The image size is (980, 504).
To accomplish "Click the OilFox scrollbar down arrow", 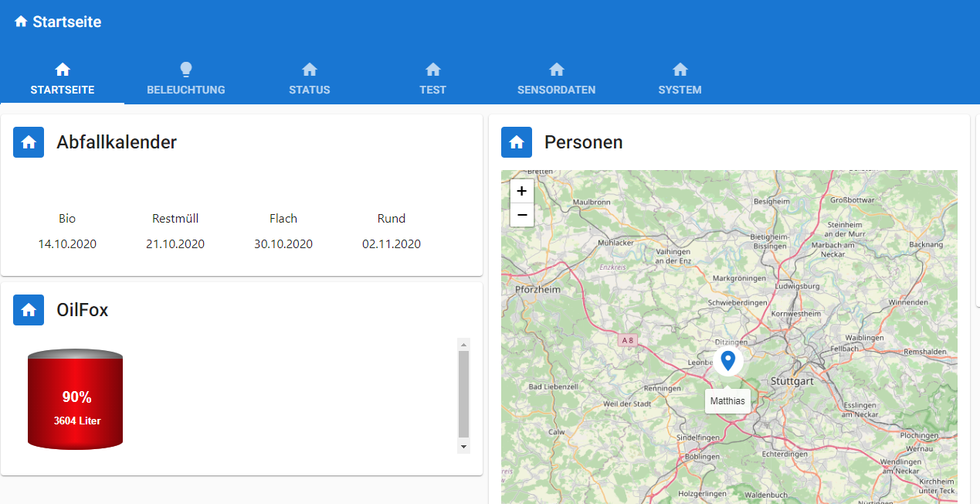I will click(x=463, y=447).
